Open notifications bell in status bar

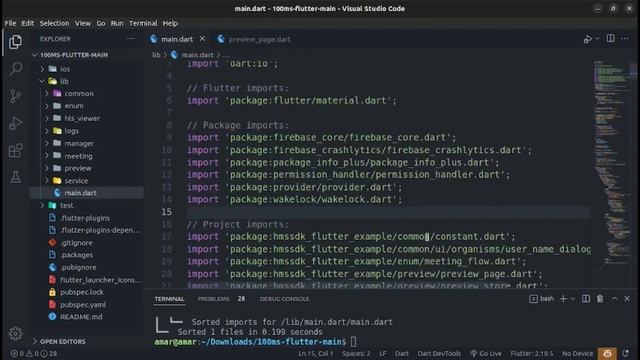point(626,353)
